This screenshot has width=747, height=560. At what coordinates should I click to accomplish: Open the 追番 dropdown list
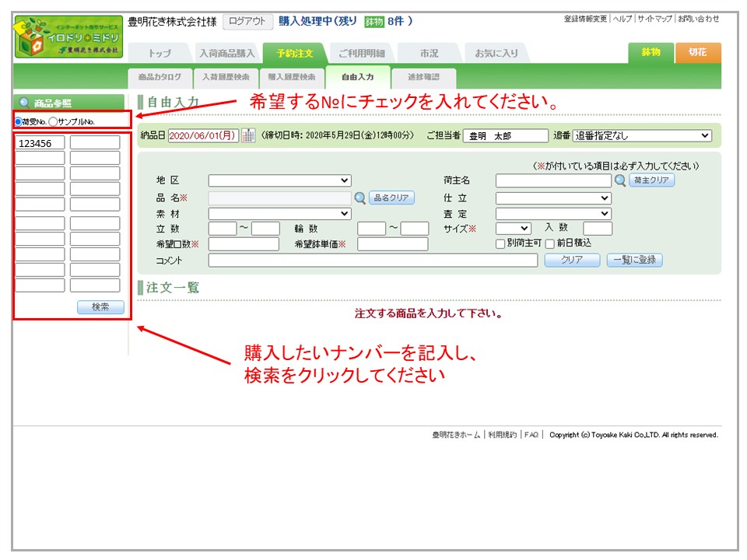tap(642, 135)
